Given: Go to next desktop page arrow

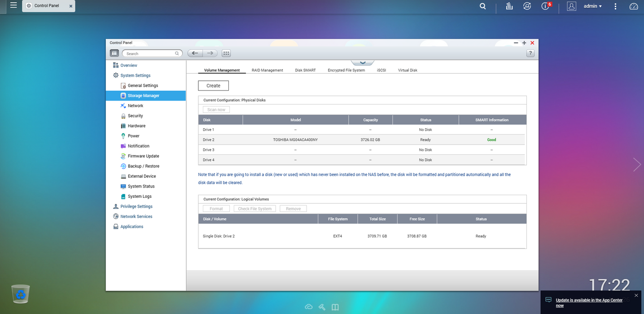Looking at the screenshot, I should click(637, 165).
